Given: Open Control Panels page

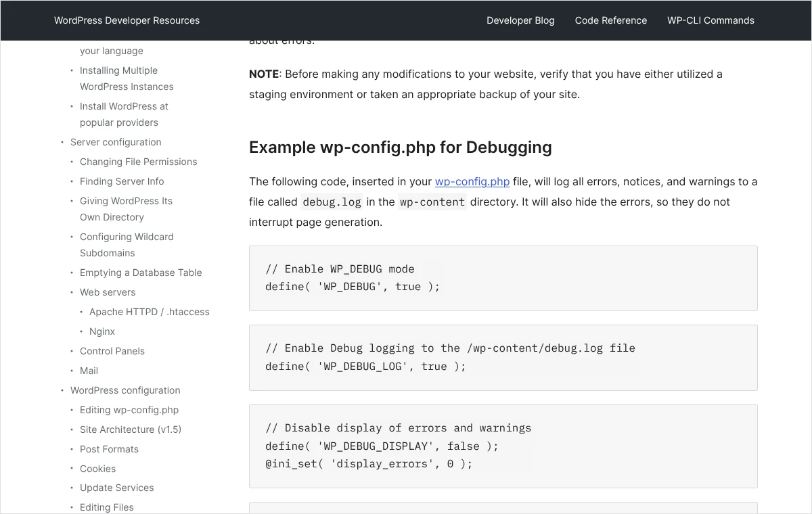Looking at the screenshot, I should pyautogui.click(x=112, y=351).
